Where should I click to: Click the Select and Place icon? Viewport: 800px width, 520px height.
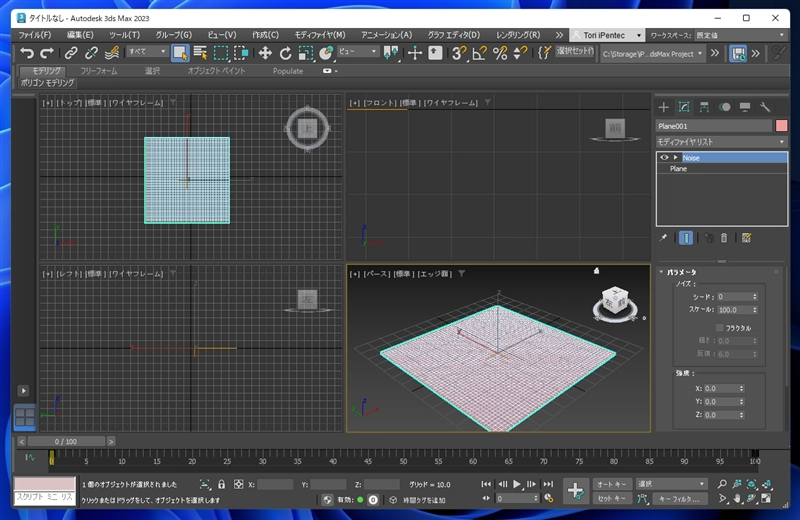point(326,53)
